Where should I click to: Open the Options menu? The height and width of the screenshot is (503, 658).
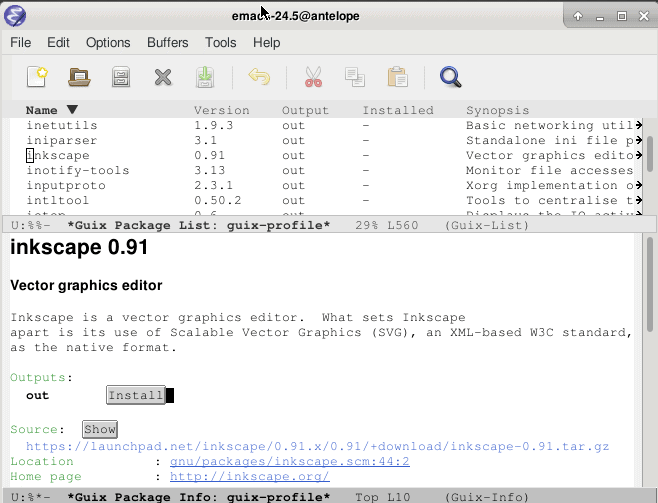[108, 42]
